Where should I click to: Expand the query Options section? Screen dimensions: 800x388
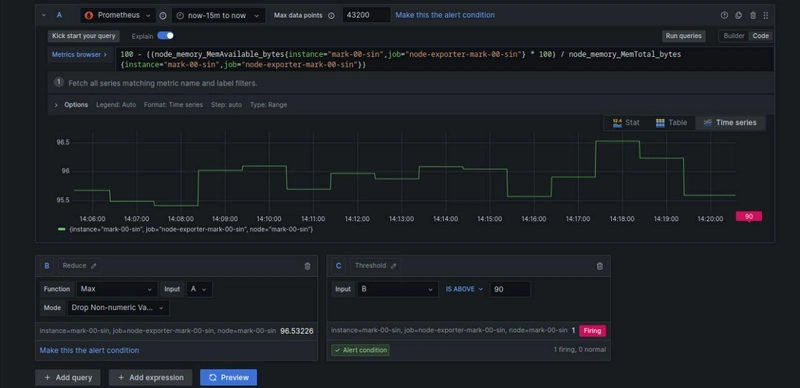[x=71, y=105]
